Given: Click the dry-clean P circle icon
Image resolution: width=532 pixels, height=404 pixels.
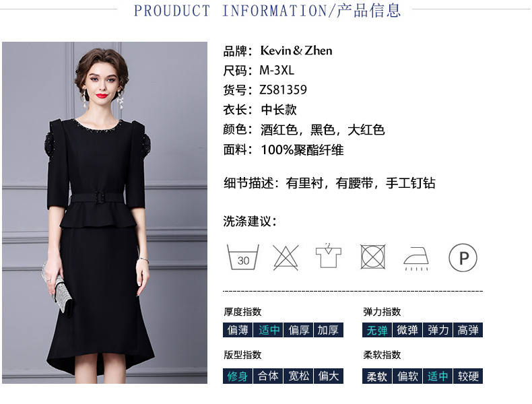Looking at the screenshot, I should tap(463, 257).
